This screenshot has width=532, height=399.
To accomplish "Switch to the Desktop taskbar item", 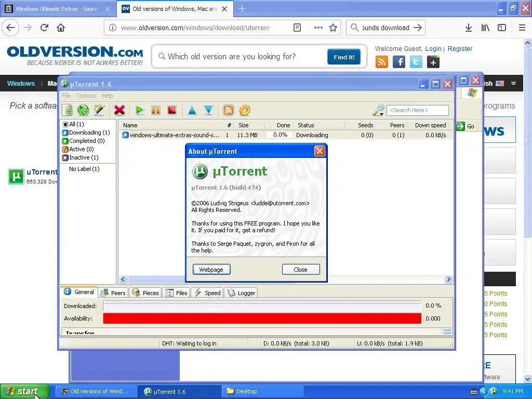I will [261, 391].
